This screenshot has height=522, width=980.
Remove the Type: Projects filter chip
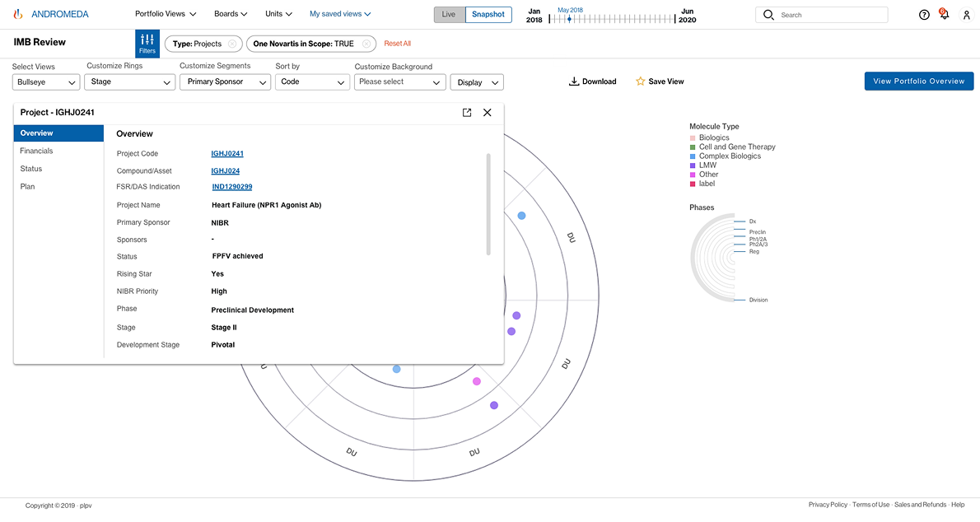pos(232,44)
